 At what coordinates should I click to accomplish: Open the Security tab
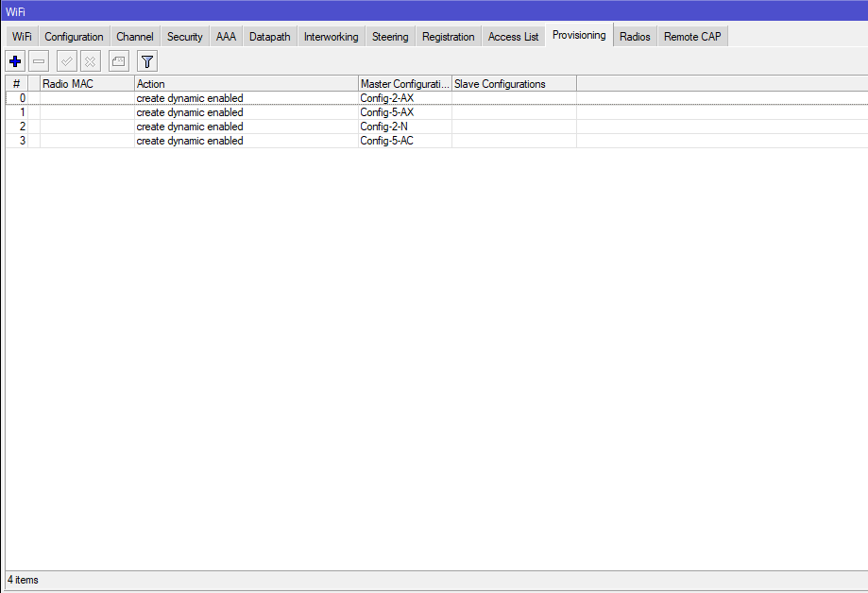coord(184,37)
